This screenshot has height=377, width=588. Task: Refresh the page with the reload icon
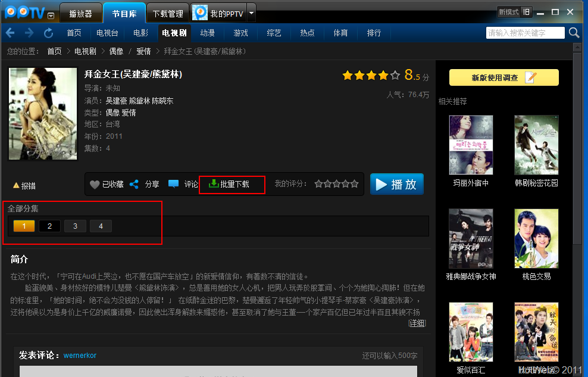coord(48,33)
